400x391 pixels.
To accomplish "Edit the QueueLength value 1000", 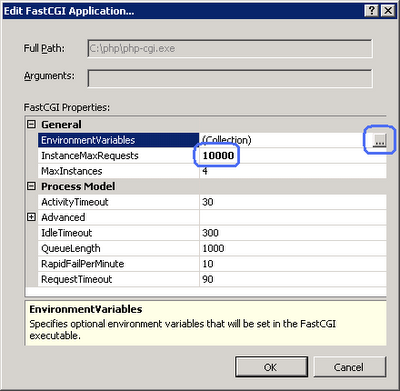I will [x=293, y=248].
